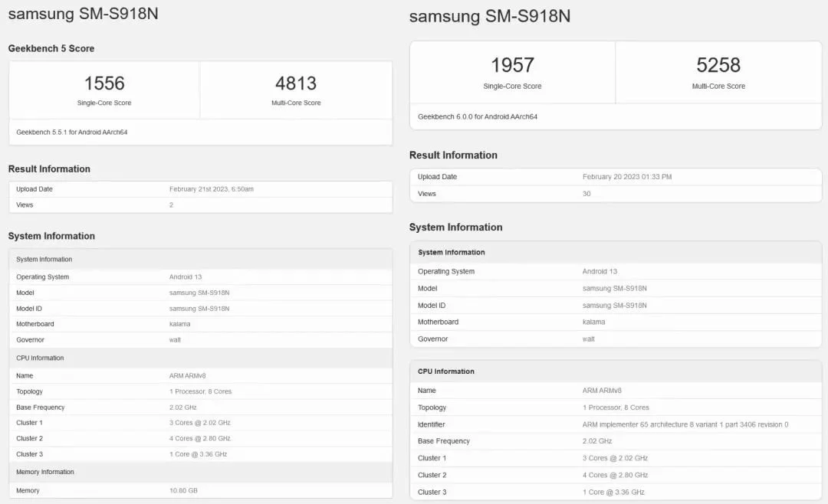Select the 5258 multi-core score
828x504 pixels.
pos(718,65)
